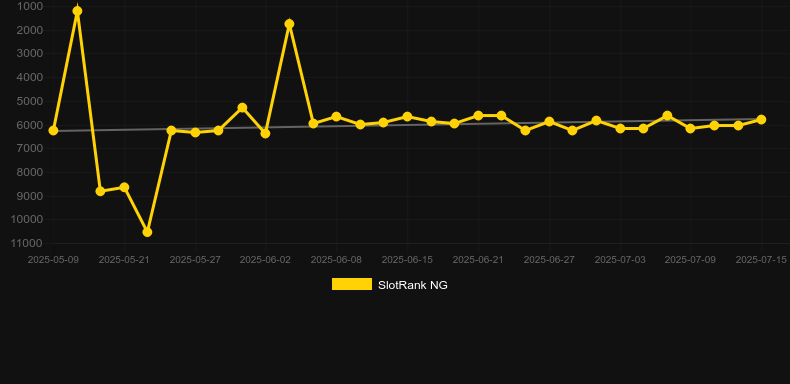Click the 2025-06-15 x-axis date label

click(x=407, y=260)
